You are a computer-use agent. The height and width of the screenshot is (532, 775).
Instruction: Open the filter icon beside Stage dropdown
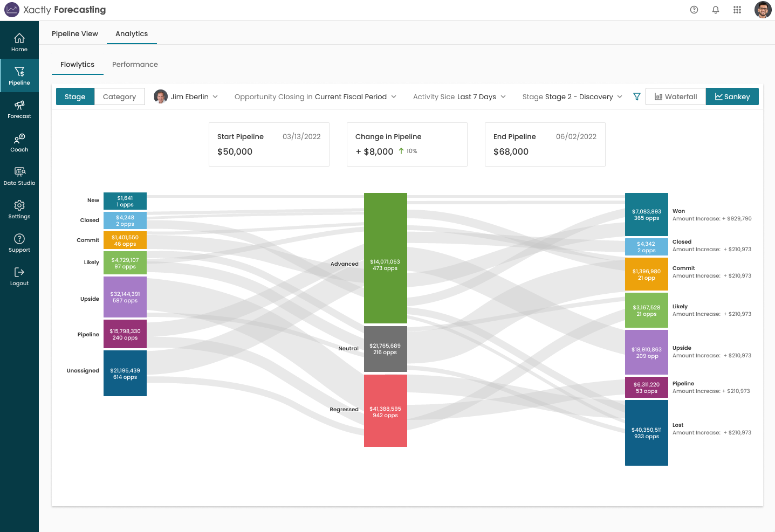pyautogui.click(x=637, y=96)
